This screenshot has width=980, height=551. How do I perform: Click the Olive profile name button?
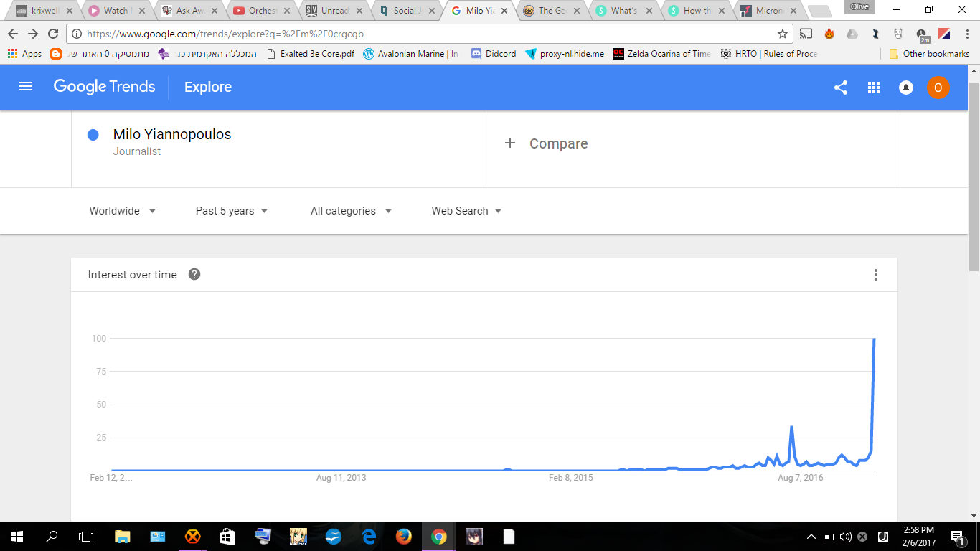point(859,6)
